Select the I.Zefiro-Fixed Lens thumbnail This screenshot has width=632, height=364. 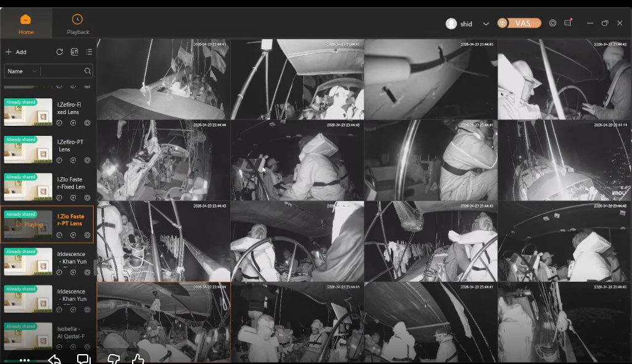click(x=28, y=112)
